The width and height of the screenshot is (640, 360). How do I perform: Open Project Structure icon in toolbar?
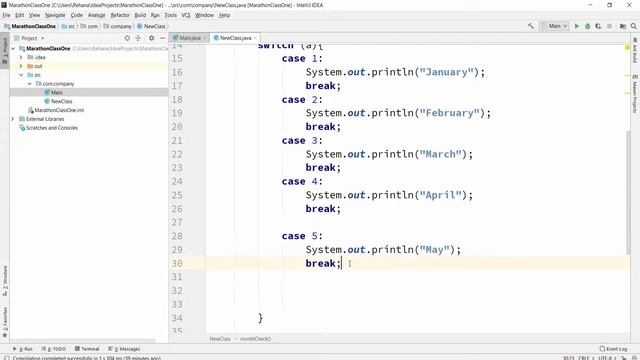click(x=623, y=26)
